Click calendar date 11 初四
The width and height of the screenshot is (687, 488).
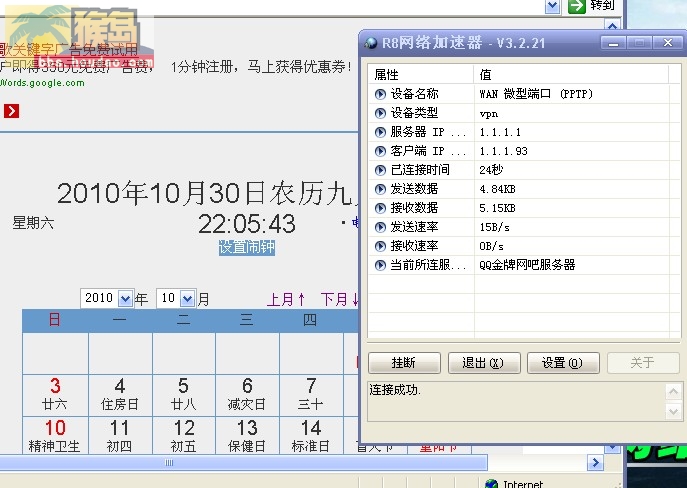(x=120, y=436)
